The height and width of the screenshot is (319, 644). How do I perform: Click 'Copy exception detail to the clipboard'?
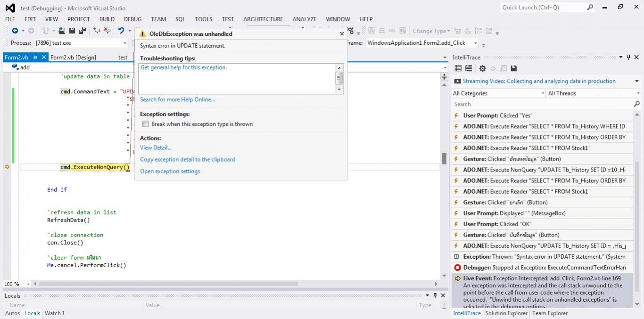click(187, 160)
